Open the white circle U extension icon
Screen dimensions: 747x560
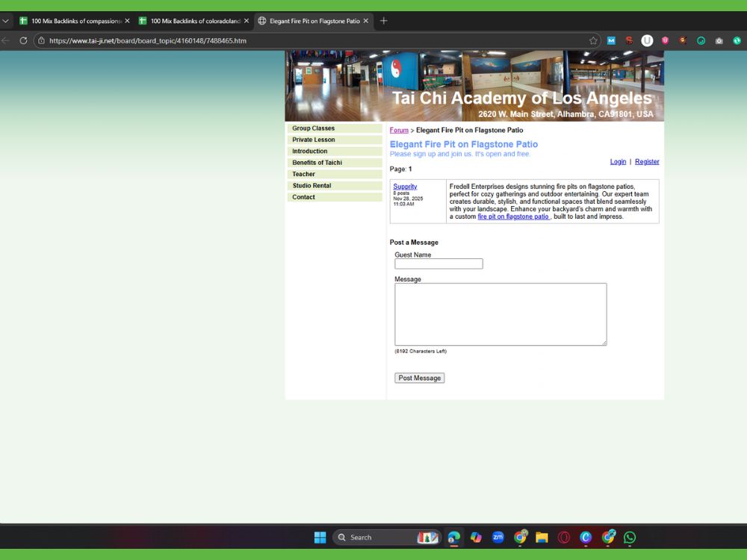pyautogui.click(x=647, y=40)
